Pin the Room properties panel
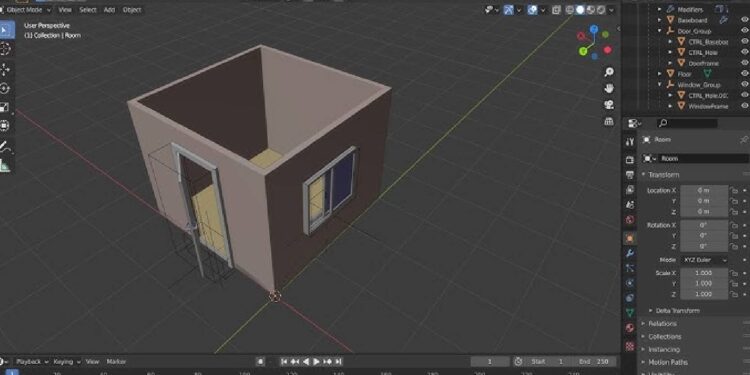Viewport: 750px width, 375px height. [744, 140]
